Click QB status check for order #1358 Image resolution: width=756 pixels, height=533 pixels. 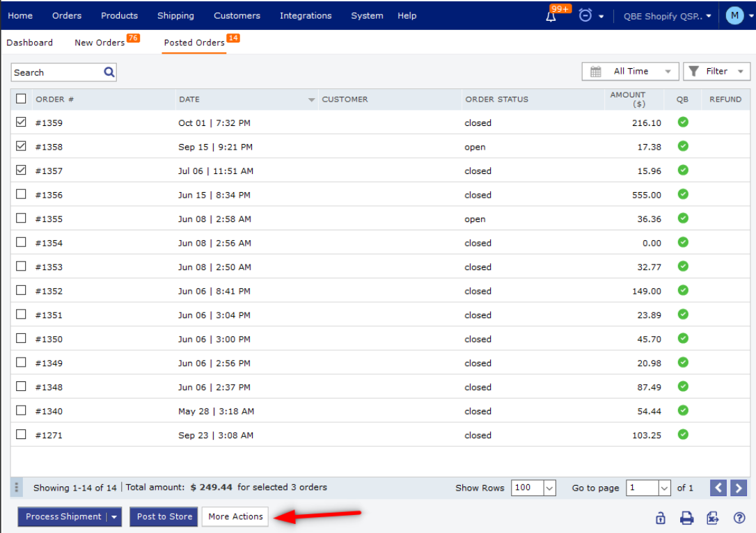[x=683, y=147]
